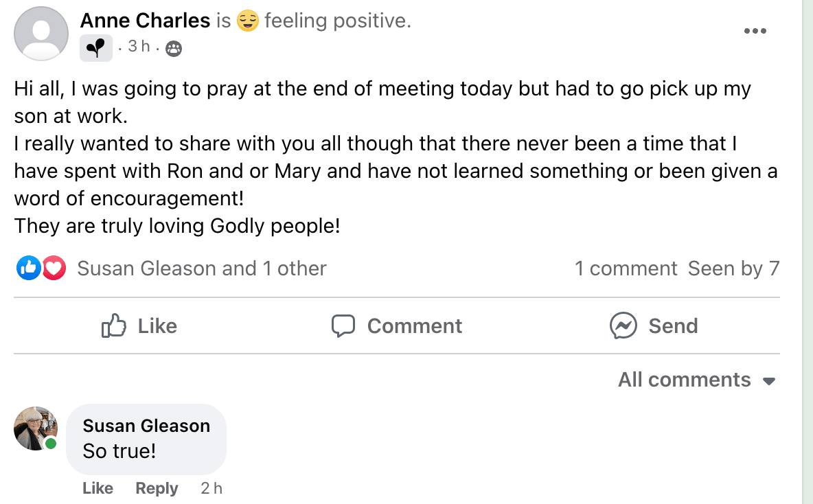Like the post by Anne Charles
This screenshot has height=504, width=813.
[139, 325]
